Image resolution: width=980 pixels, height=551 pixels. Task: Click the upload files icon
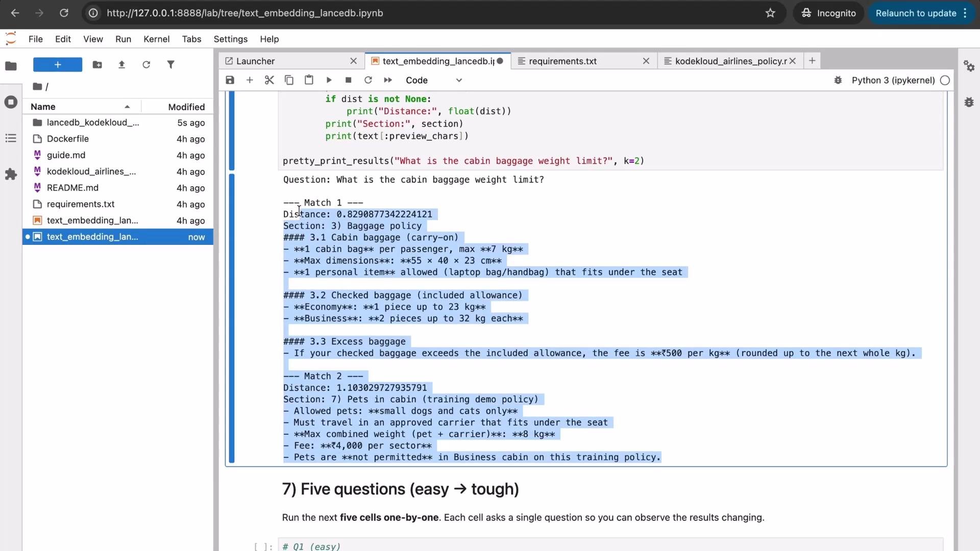[121, 65]
